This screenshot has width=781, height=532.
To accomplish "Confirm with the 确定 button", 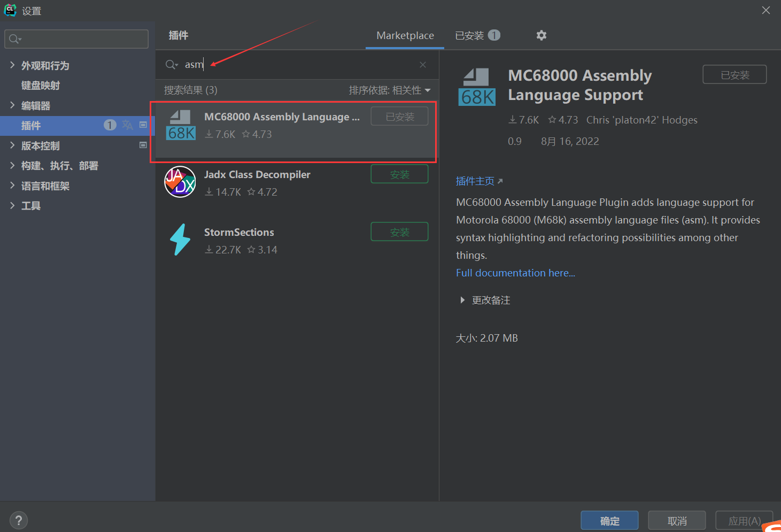I will [609, 521].
